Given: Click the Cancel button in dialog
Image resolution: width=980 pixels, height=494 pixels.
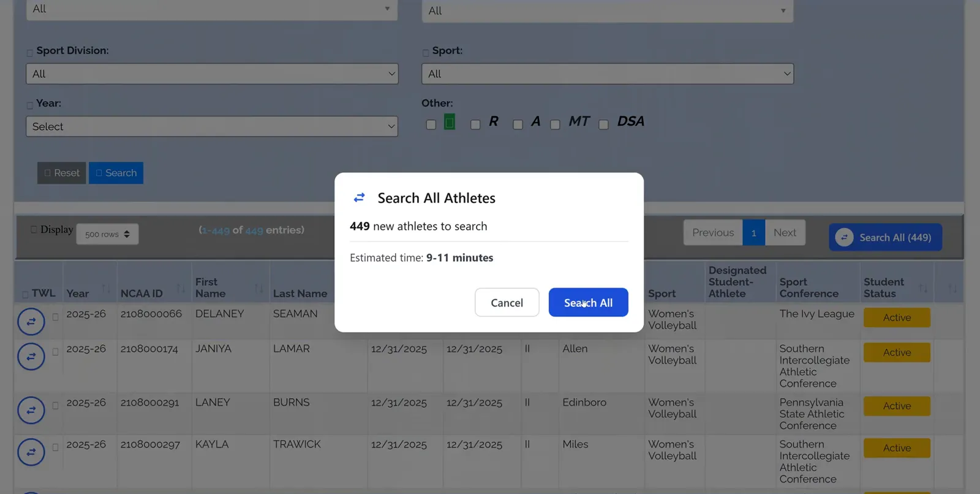Looking at the screenshot, I should tap(507, 302).
